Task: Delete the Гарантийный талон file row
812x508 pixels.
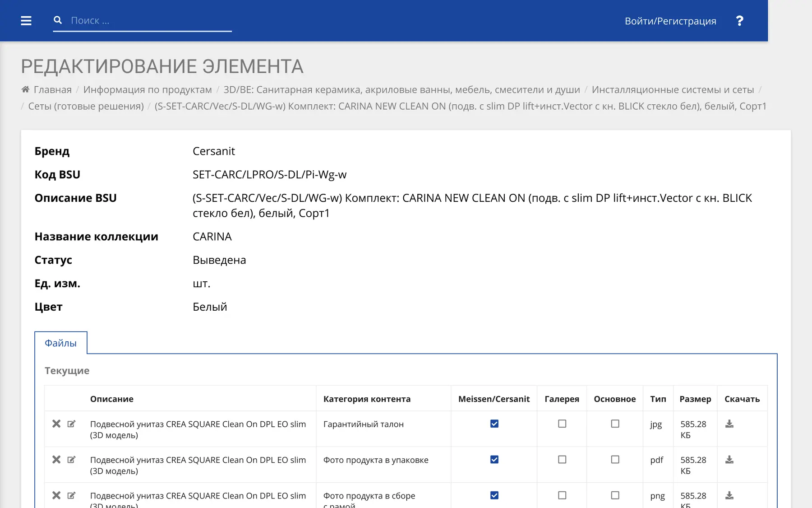Action: coord(56,424)
